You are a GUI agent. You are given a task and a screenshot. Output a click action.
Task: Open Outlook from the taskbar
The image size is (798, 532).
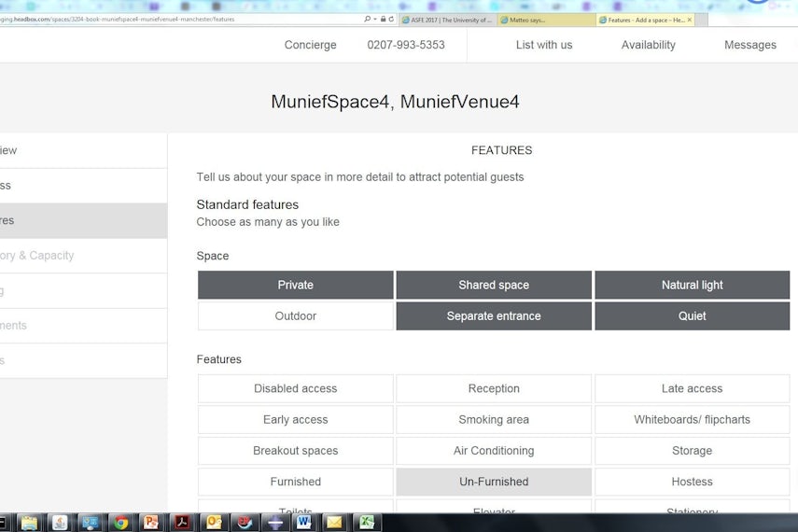click(212, 523)
